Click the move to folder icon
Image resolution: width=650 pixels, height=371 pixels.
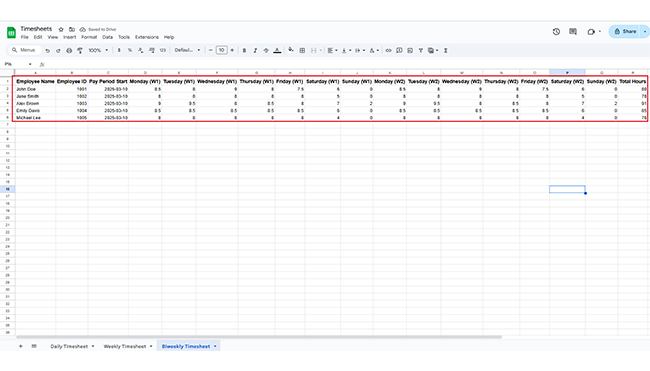tap(72, 29)
